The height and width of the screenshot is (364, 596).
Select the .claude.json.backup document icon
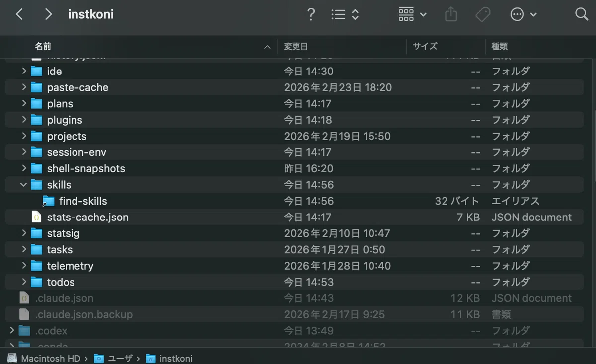(24, 314)
